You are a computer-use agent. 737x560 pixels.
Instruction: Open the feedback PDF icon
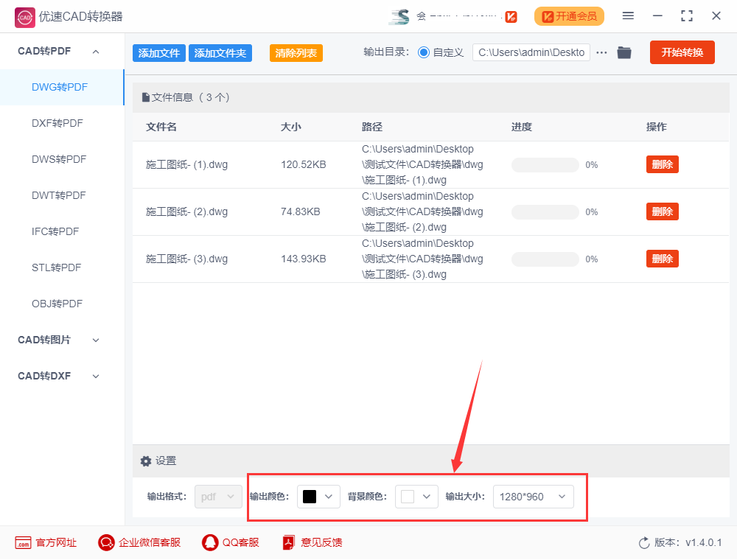click(x=289, y=542)
